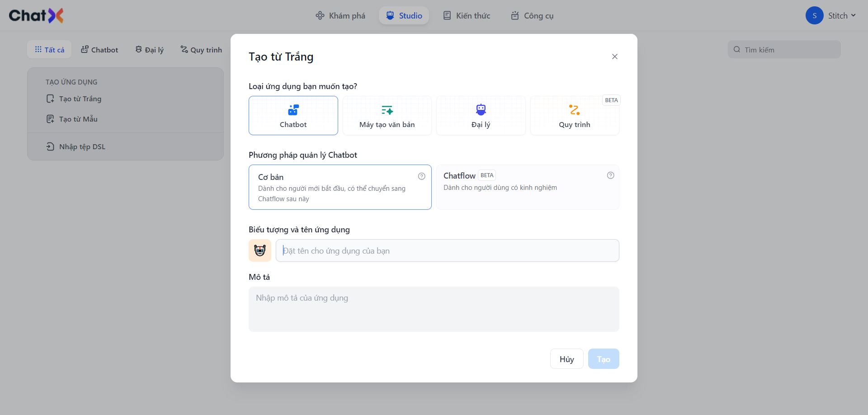Click the Tạo create button
The image size is (868, 415).
[x=604, y=359]
